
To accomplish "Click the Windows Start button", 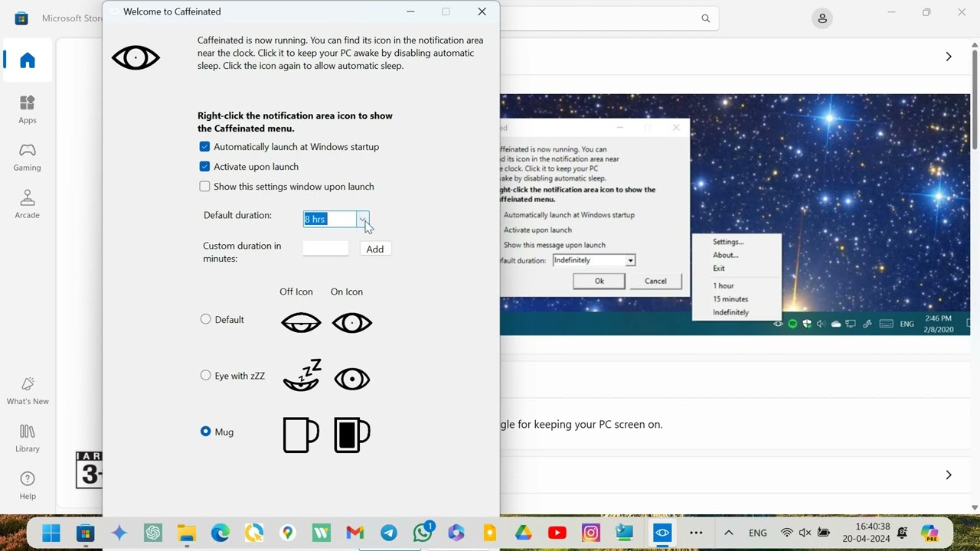I will click(x=51, y=533).
